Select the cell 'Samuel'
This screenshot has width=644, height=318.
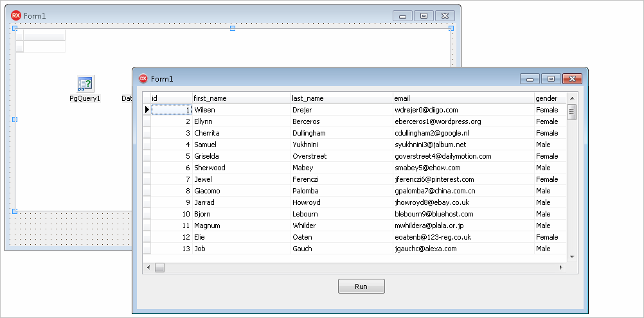point(242,145)
